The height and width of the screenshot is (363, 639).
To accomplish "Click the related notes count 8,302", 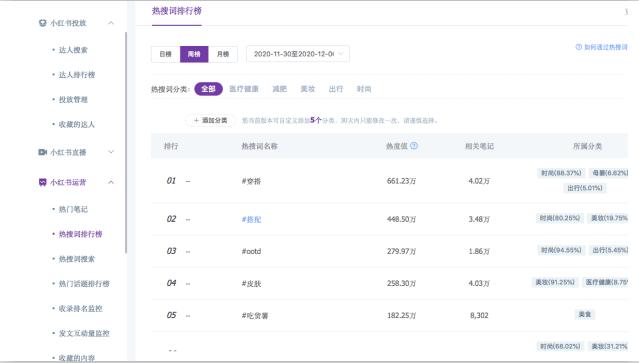I will (479, 315).
